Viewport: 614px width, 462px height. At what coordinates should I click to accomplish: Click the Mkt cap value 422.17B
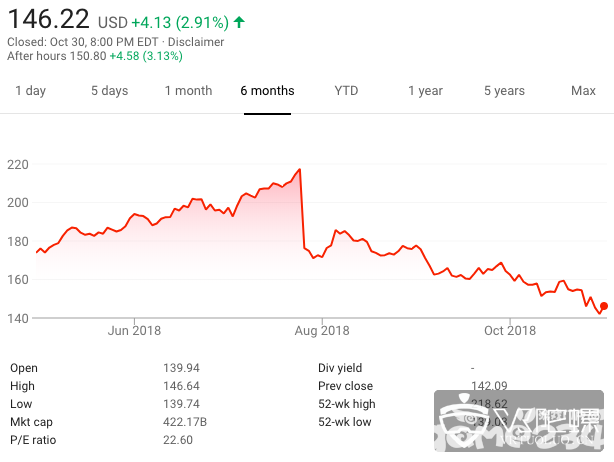185,422
